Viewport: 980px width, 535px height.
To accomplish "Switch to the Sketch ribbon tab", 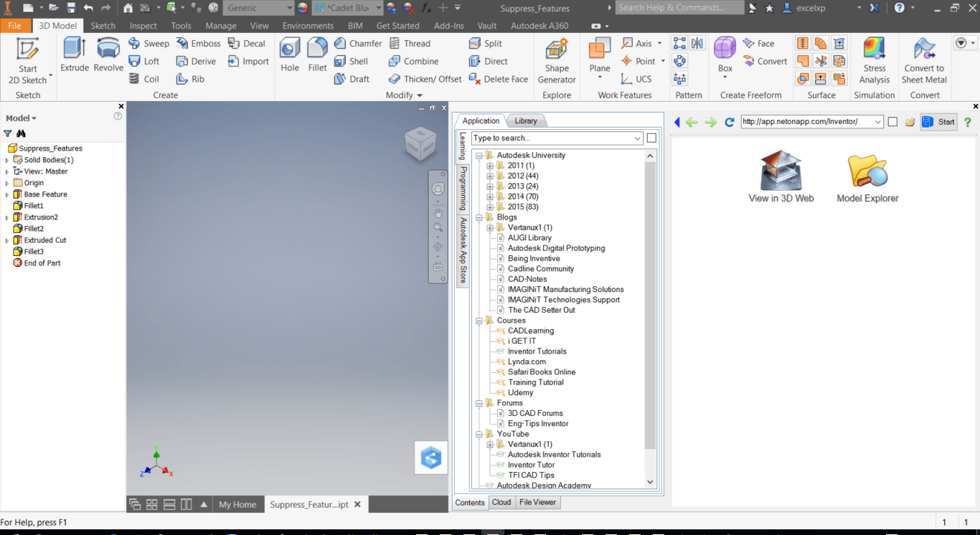I will (103, 25).
